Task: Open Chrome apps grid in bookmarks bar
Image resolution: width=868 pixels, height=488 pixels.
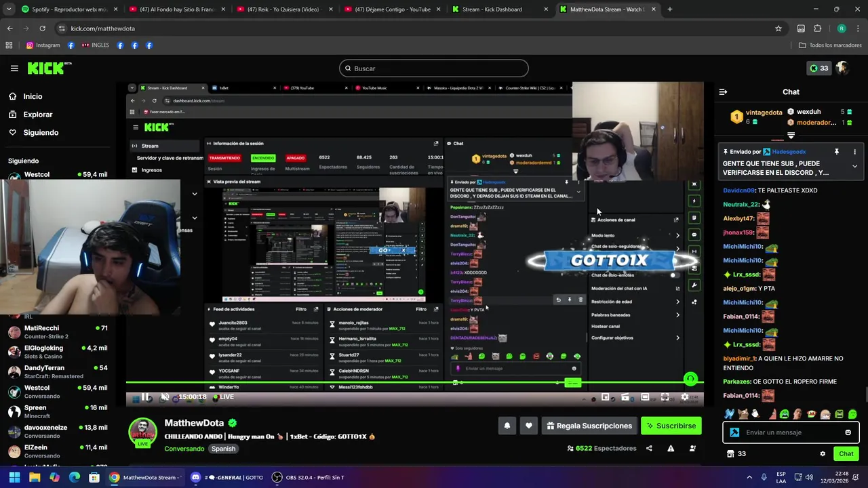Action: (9, 45)
